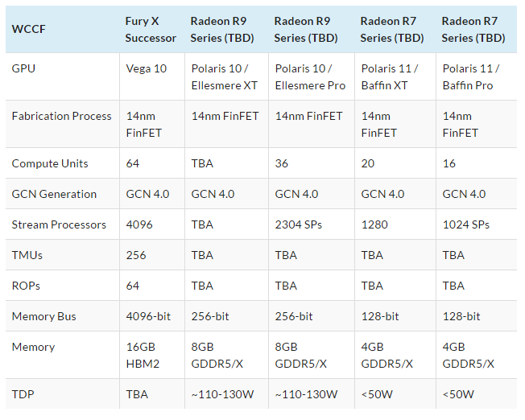
Task: Click the 4096-bit memory bus cell
Action: pyautogui.click(x=149, y=317)
